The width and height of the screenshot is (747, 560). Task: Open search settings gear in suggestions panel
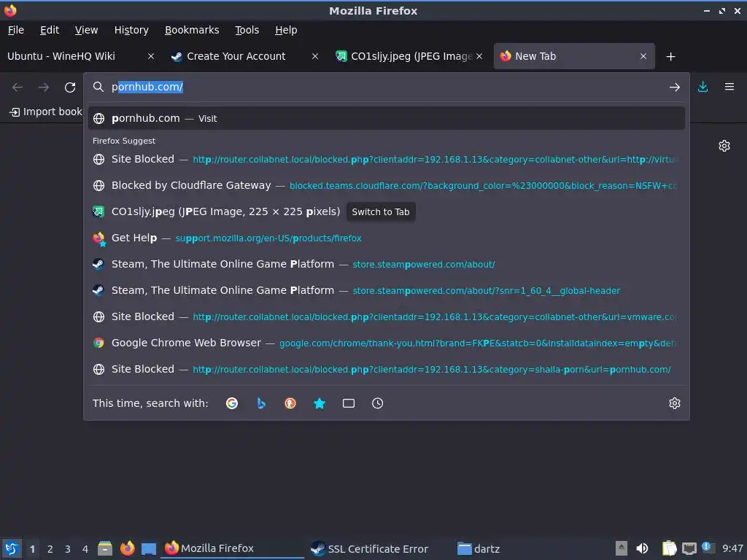coord(675,403)
